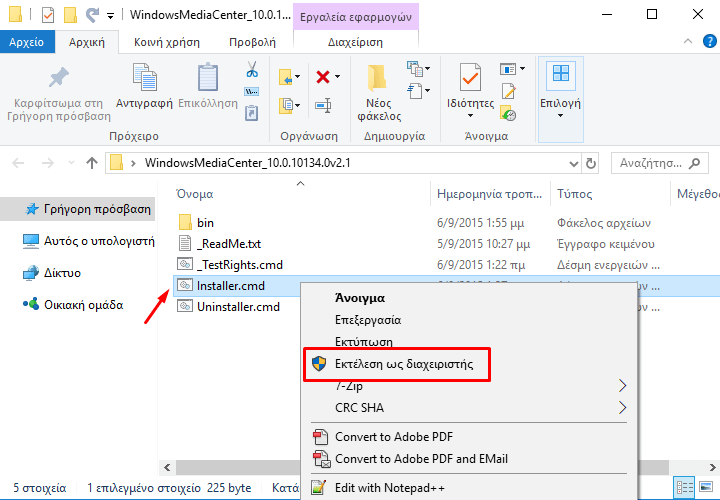
Task: Sort by Όνομα column header
Action: pyautogui.click(x=301, y=194)
